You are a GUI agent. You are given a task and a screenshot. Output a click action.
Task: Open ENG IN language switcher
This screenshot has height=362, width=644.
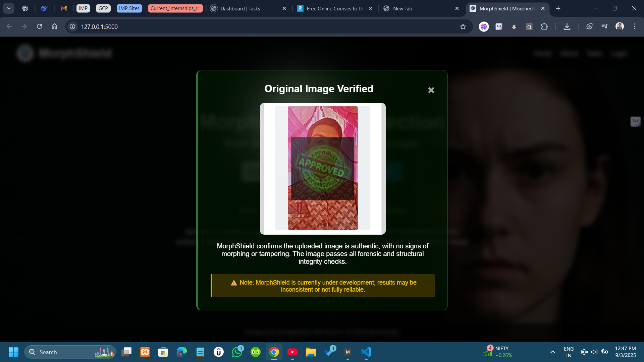click(569, 352)
